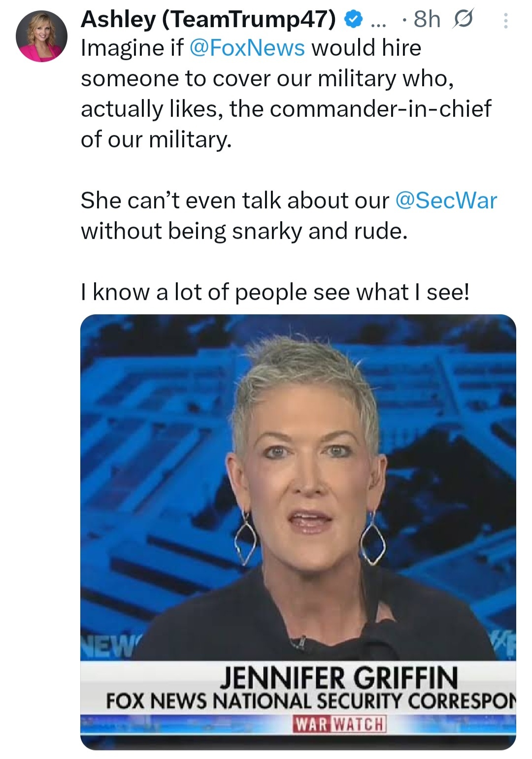The image size is (532, 759).
Task: Click the "without being snarky and rude" text
Action: point(244,231)
